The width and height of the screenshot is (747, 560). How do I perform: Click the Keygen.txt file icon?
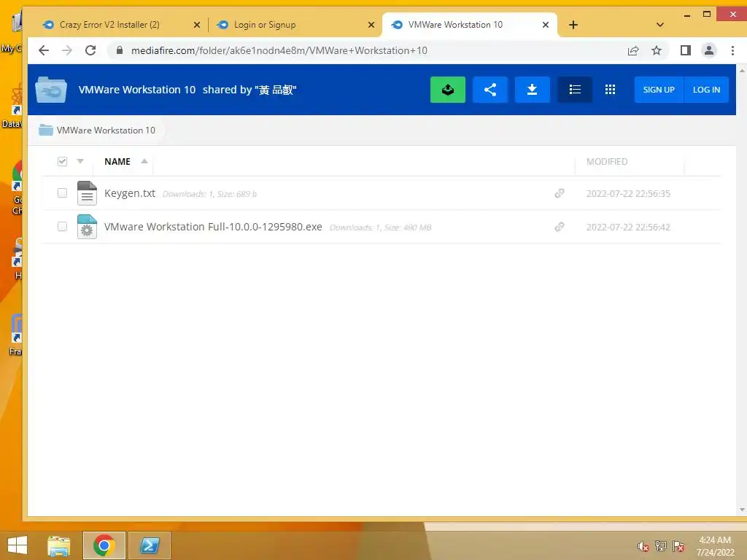pyautogui.click(x=87, y=193)
